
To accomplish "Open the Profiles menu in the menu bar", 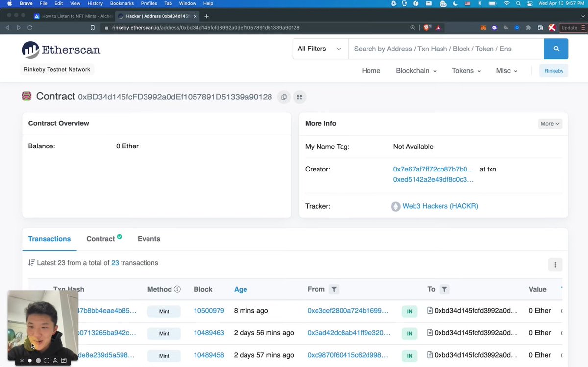I will click(x=149, y=3).
